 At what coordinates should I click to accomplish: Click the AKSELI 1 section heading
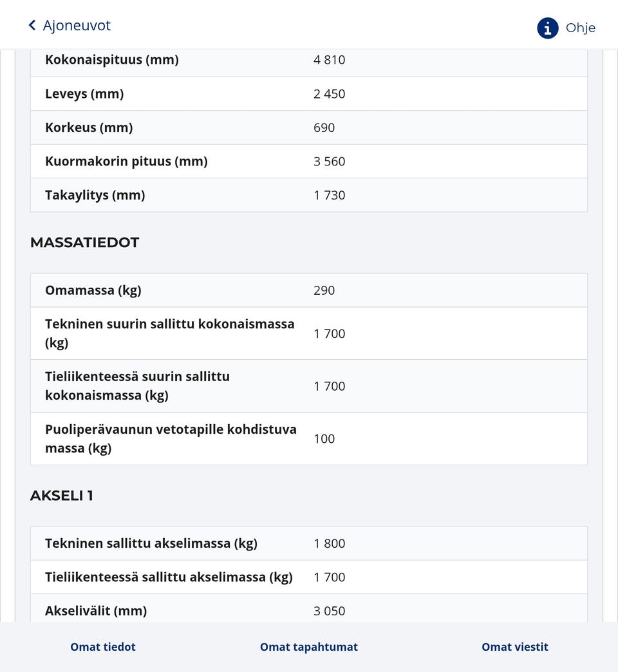(x=62, y=496)
